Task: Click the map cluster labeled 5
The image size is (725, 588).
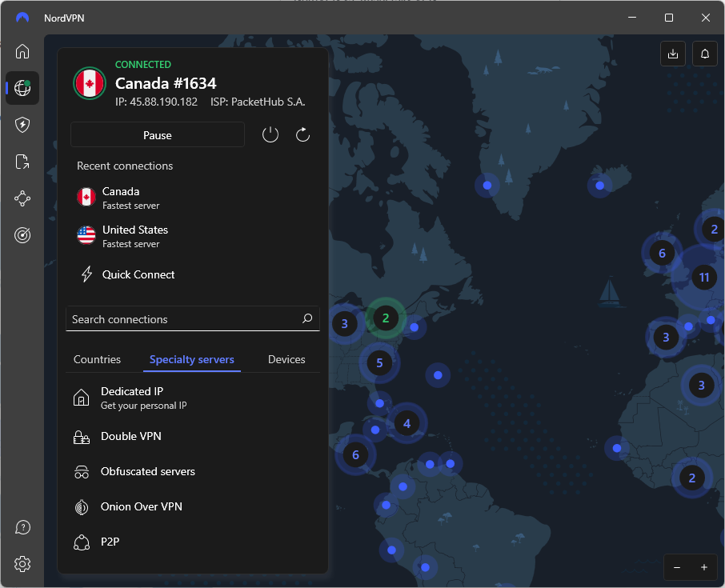Action: click(x=379, y=363)
